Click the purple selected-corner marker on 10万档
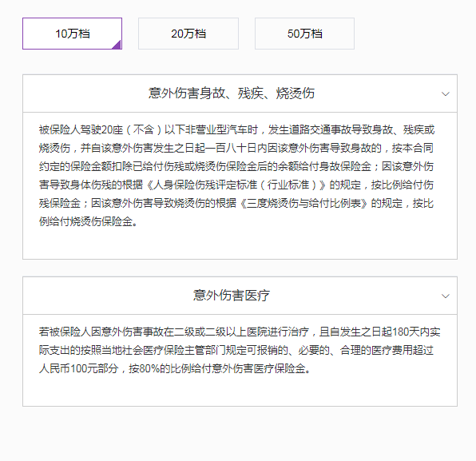Viewport: 476px width, 461px height. click(117, 45)
